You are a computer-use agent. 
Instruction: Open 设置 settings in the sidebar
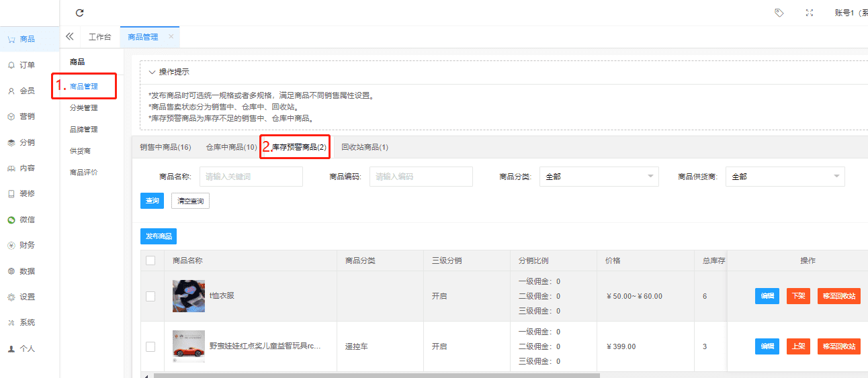[27, 297]
